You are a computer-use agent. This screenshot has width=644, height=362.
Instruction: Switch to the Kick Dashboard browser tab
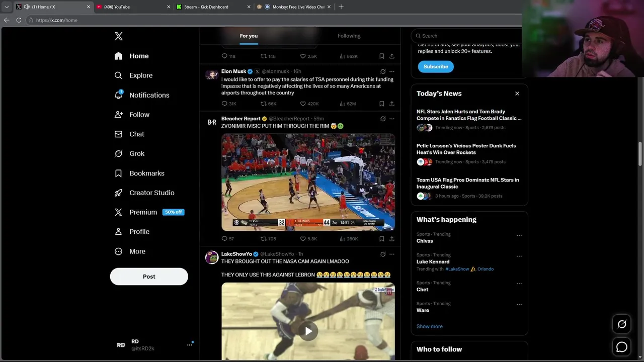[213, 7]
